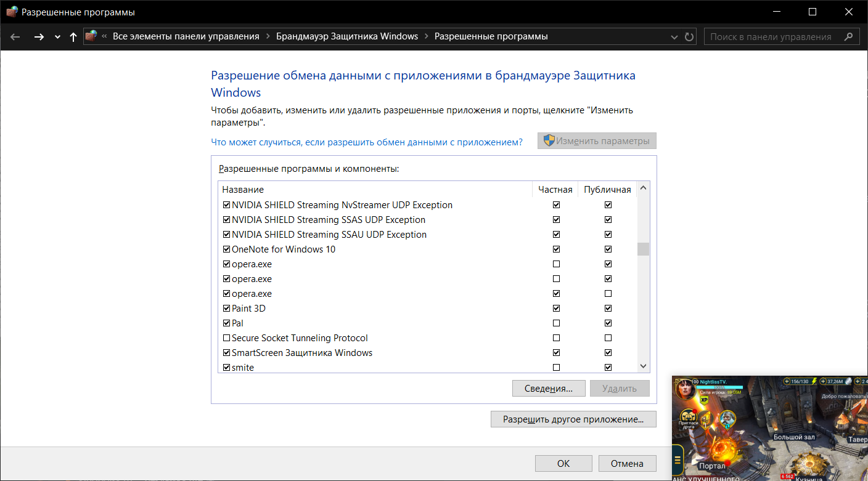
Task: Click the forward navigation arrow
Action: 39,37
